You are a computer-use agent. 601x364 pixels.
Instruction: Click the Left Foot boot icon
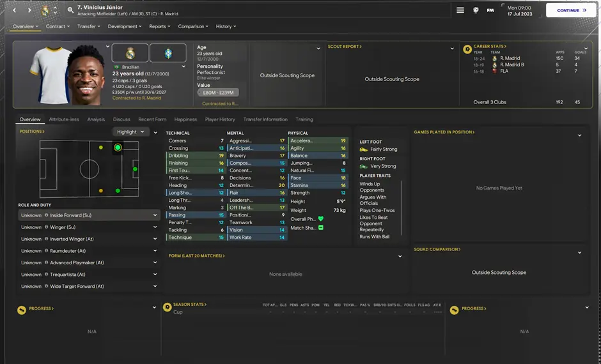pos(364,149)
